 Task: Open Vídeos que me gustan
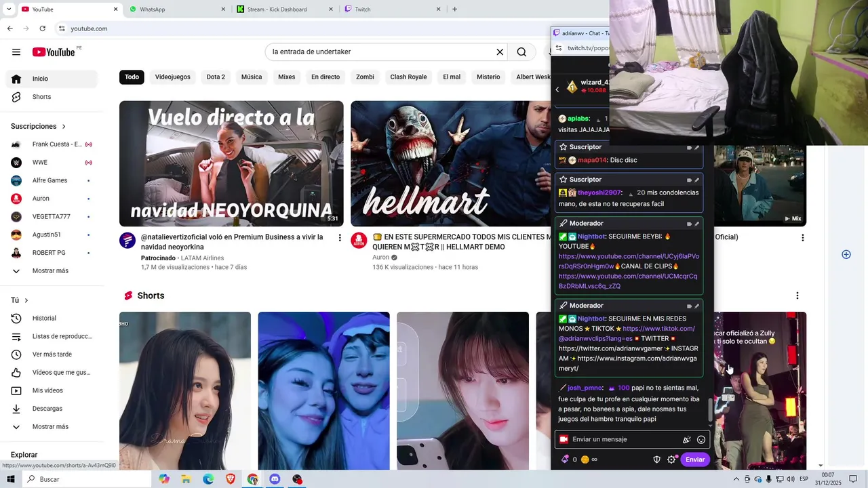52,373
